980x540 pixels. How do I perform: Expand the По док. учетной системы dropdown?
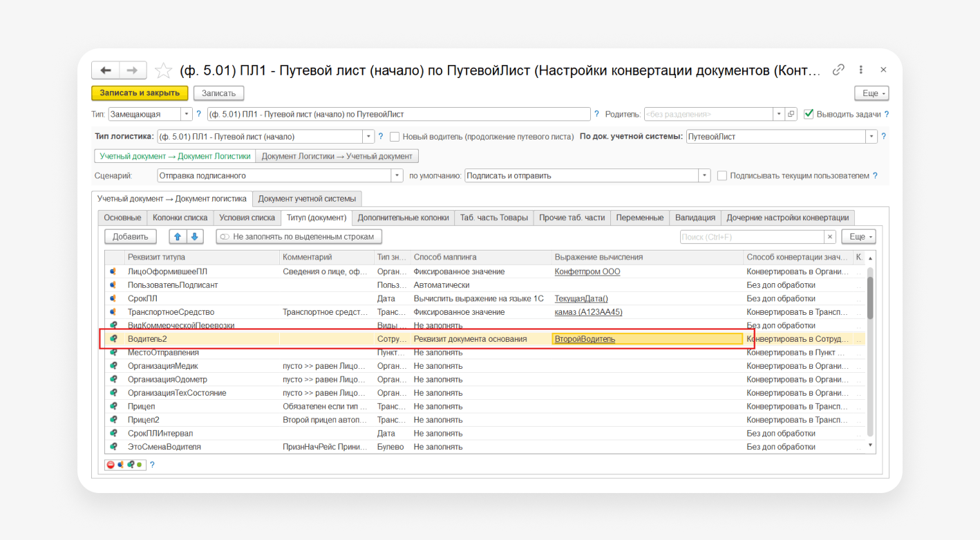[x=871, y=137]
